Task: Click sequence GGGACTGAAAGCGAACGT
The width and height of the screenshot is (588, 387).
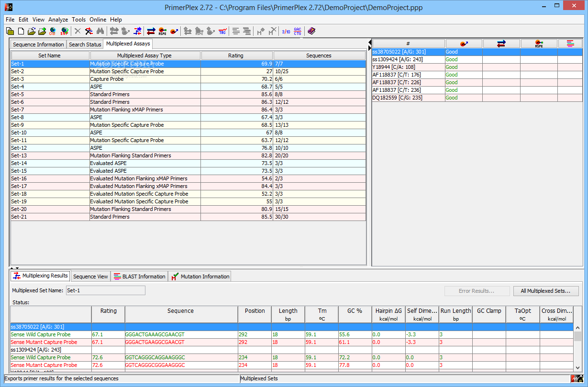Action: pyautogui.click(x=155, y=334)
